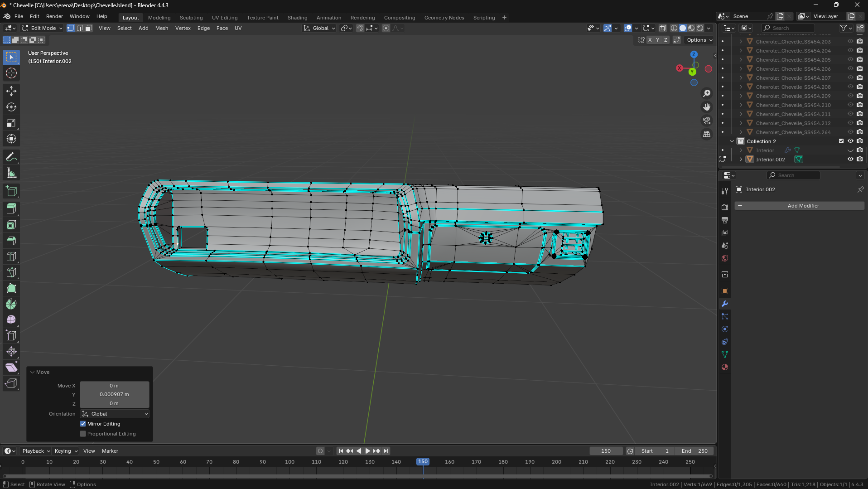Select the Move tool in toolbar

(x=11, y=91)
